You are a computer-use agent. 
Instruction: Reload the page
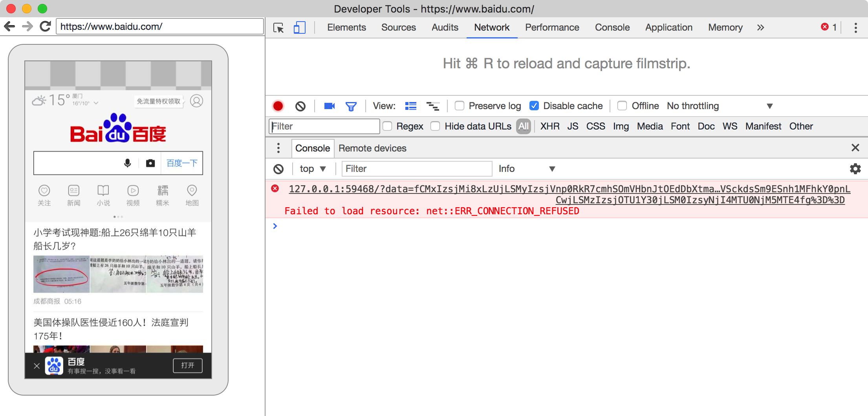click(46, 27)
